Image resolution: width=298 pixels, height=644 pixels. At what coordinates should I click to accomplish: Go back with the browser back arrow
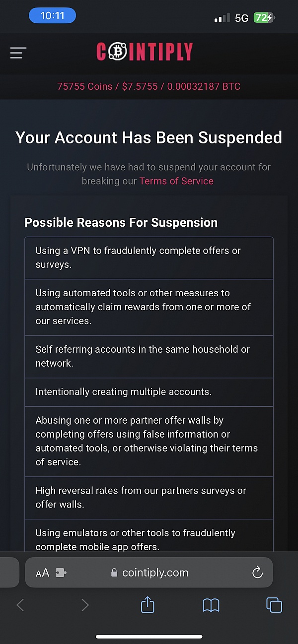click(20, 605)
